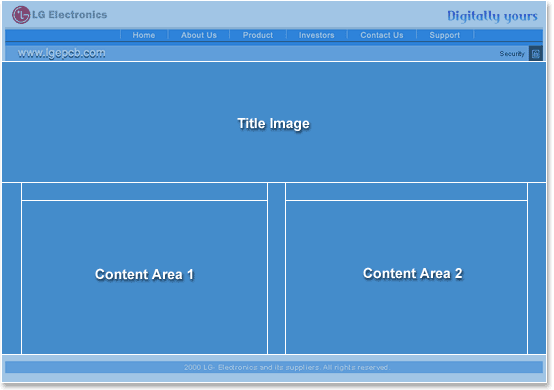The width and height of the screenshot is (554, 390).
Task: Click the Title Image banner area
Action: (x=274, y=122)
